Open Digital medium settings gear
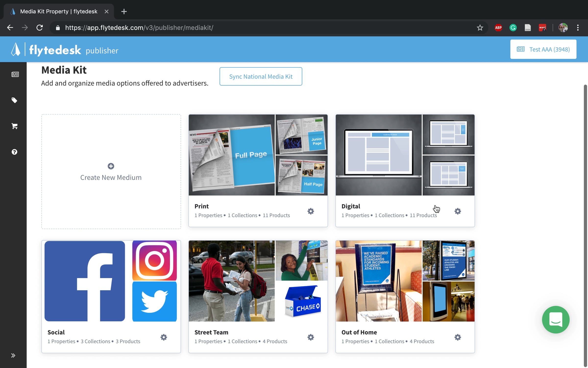This screenshot has width=588, height=368. 458,211
